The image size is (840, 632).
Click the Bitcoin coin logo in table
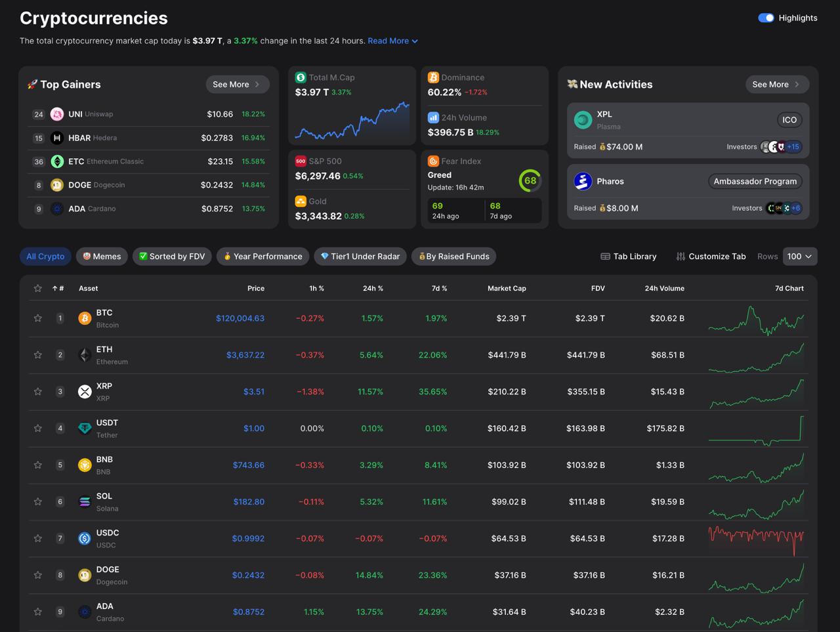point(85,318)
